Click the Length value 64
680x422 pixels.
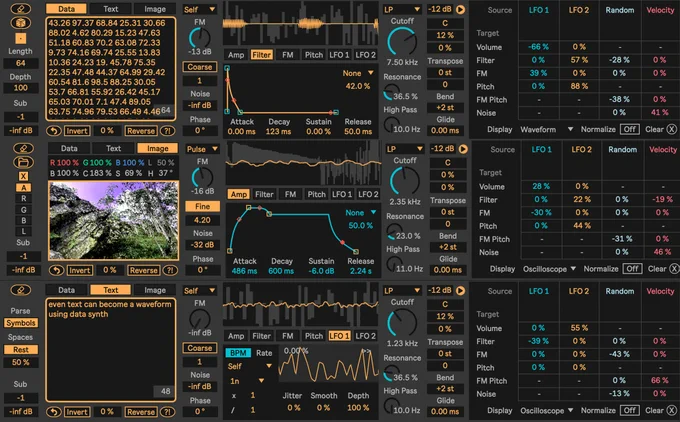[x=20, y=63]
